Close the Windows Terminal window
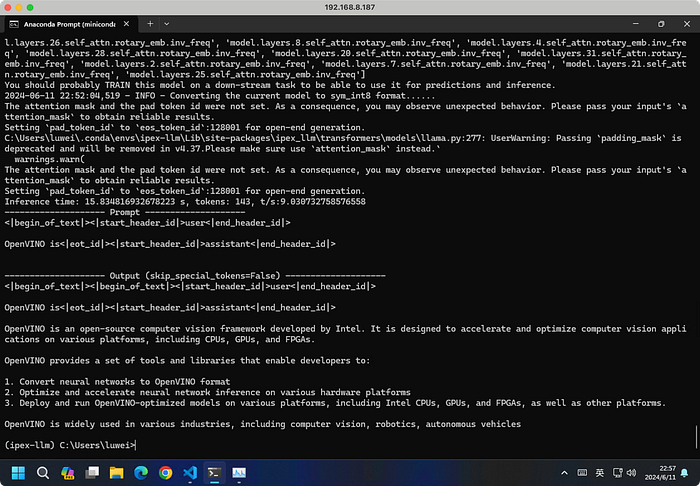The image size is (700, 486). tap(687, 24)
